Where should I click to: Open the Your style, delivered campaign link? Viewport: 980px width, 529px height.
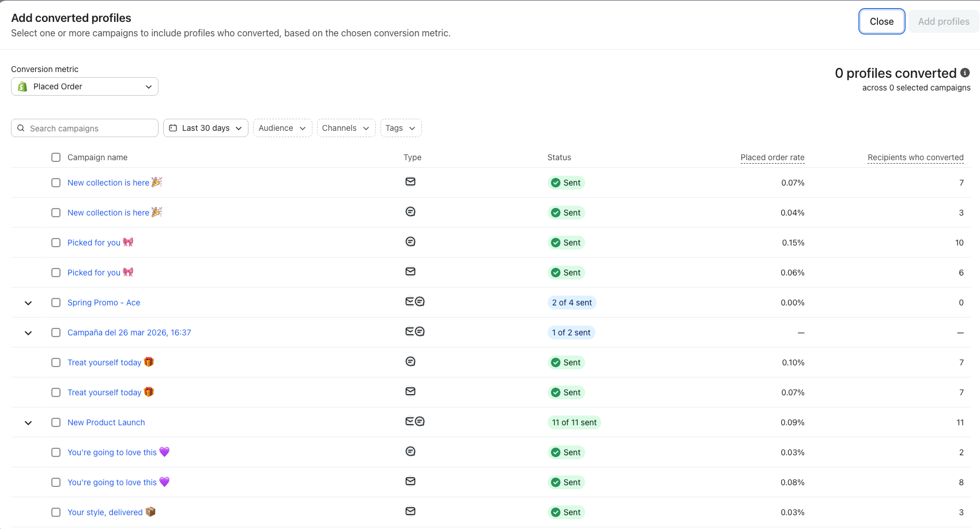pyautogui.click(x=105, y=512)
